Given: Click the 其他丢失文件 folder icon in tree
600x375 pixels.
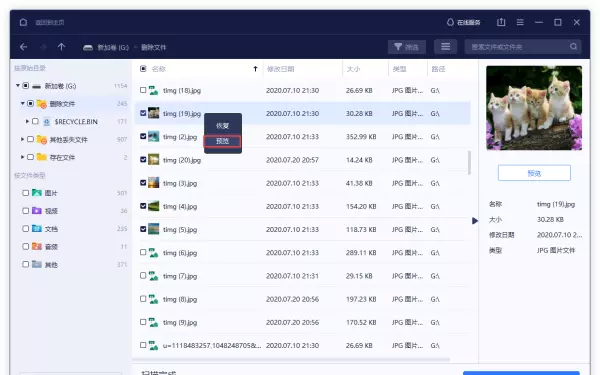Looking at the screenshot, I should [42, 140].
